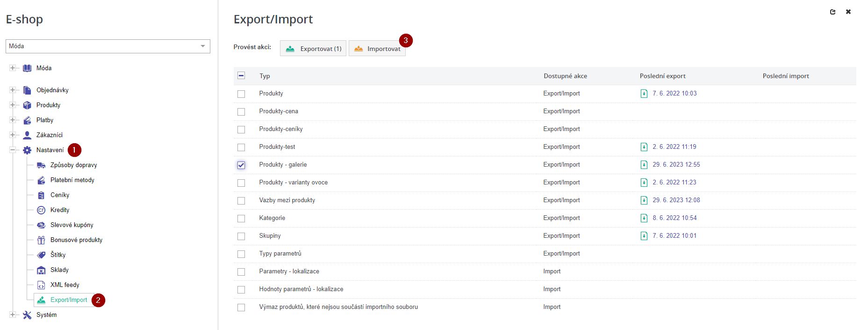
Task: Check the Kategorie row checkbox
Action: [x=241, y=219]
